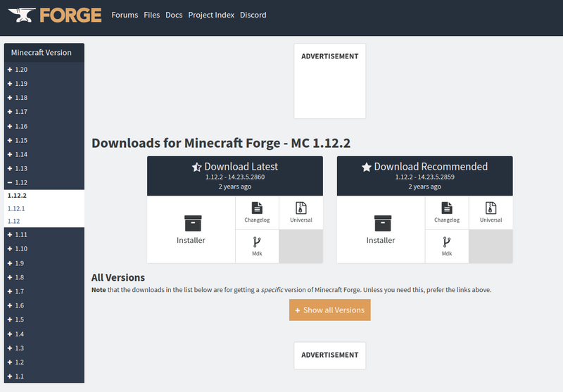Image resolution: width=563 pixels, height=392 pixels.
Task: Open the Discord nav link
Action: coord(253,15)
